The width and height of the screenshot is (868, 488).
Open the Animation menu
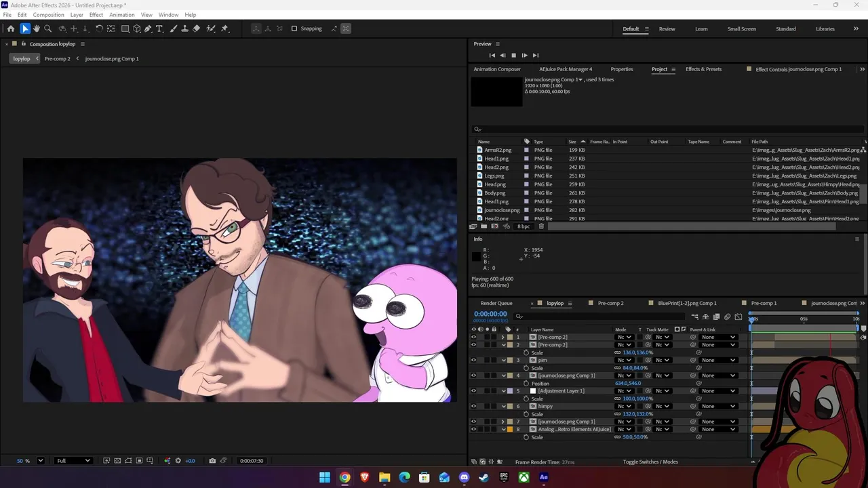(122, 15)
